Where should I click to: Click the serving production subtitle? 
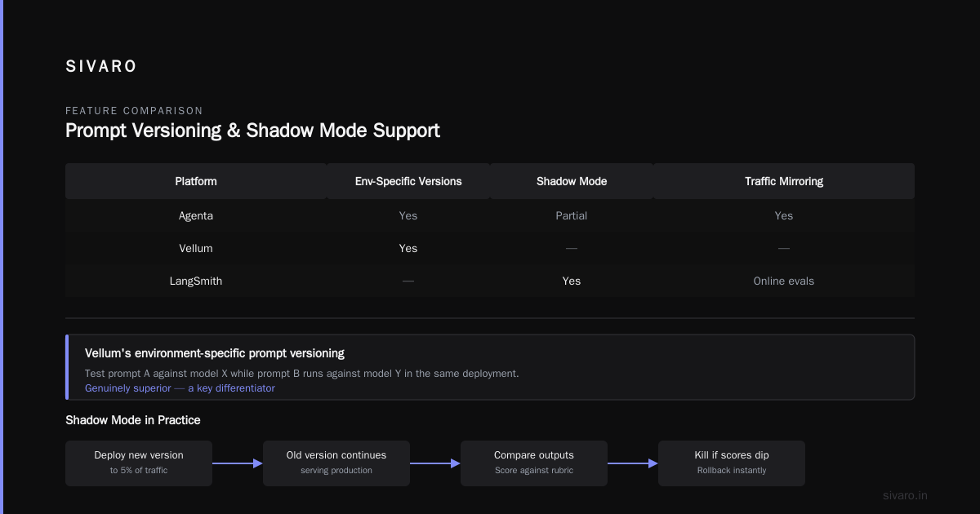(x=336, y=471)
